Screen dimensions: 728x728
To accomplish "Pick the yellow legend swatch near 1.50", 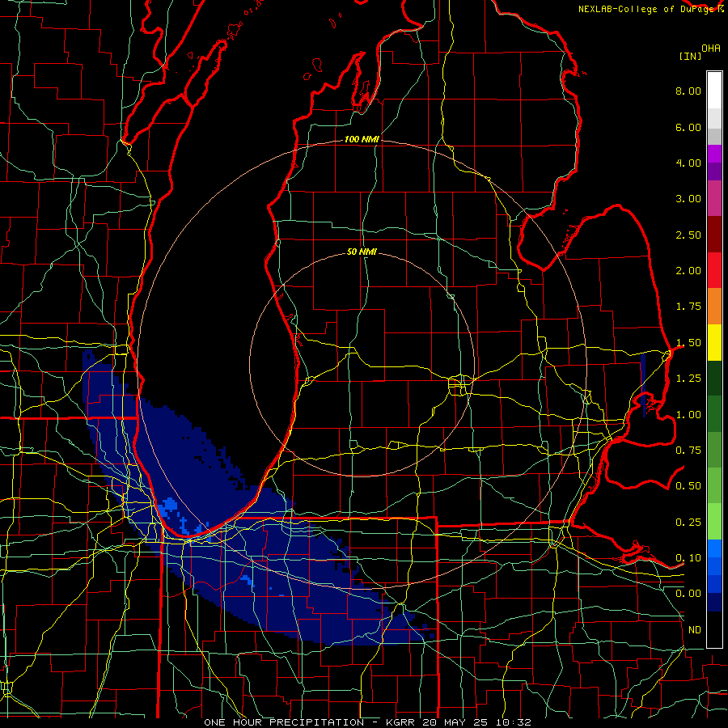I will click(714, 342).
